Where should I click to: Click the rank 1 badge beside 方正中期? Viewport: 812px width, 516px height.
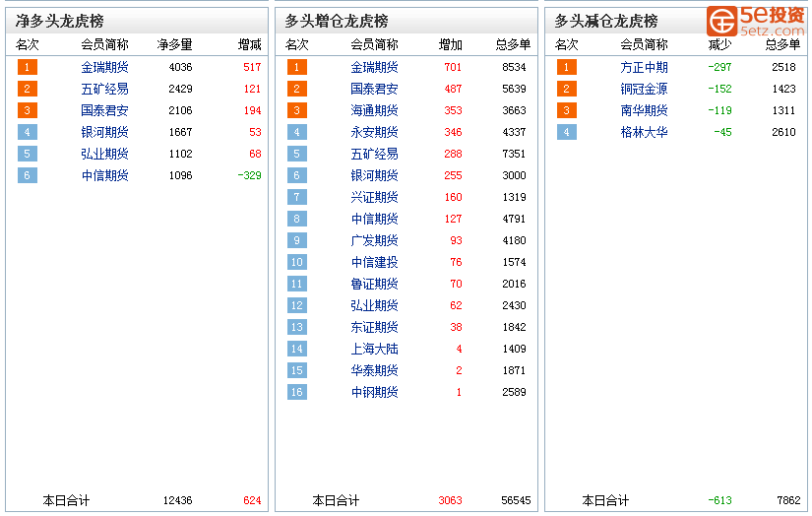[x=567, y=67]
